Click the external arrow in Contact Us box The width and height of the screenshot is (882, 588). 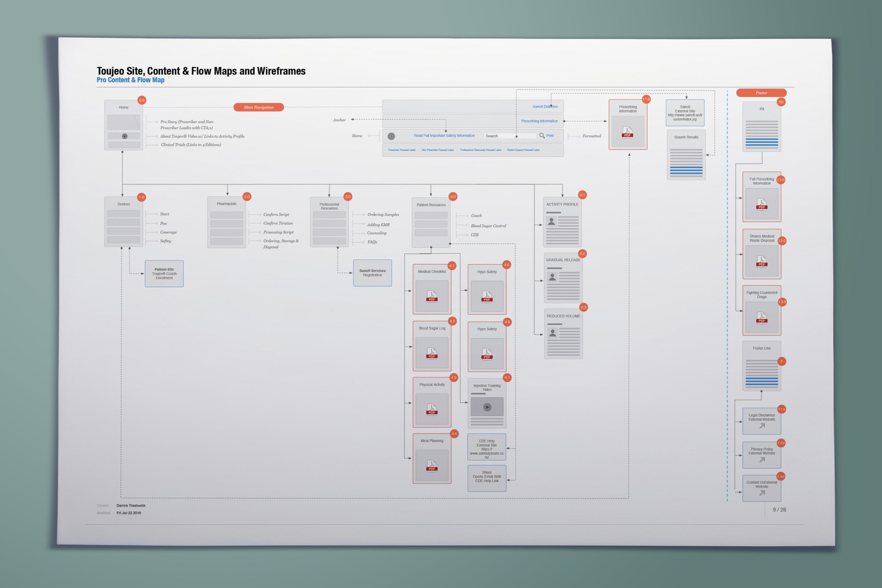pos(762,493)
